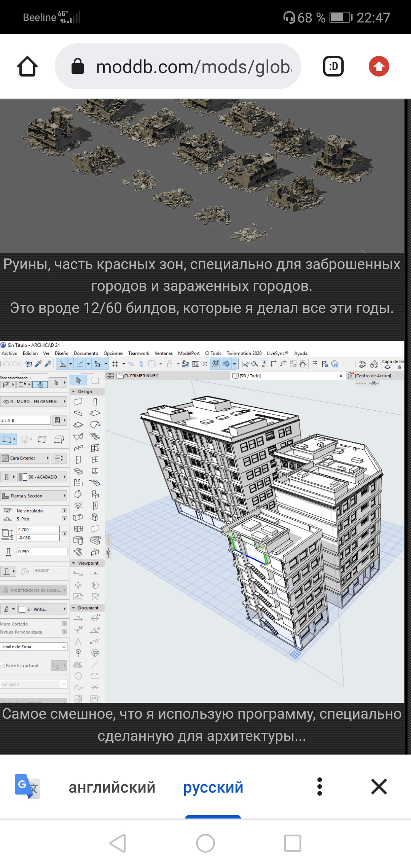The height and width of the screenshot is (868, 411).
Task: Close the Google Translate bar
Action: coord(379,787)
